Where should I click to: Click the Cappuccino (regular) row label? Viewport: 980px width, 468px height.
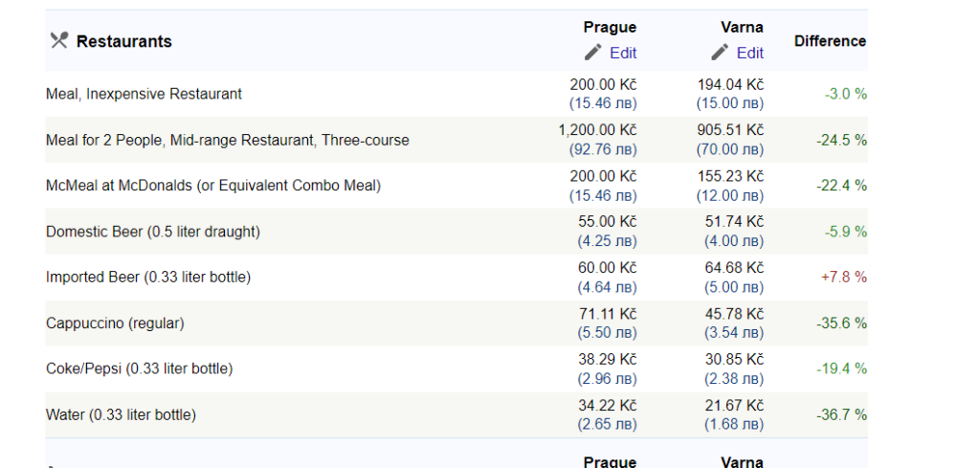pos(115,323)
